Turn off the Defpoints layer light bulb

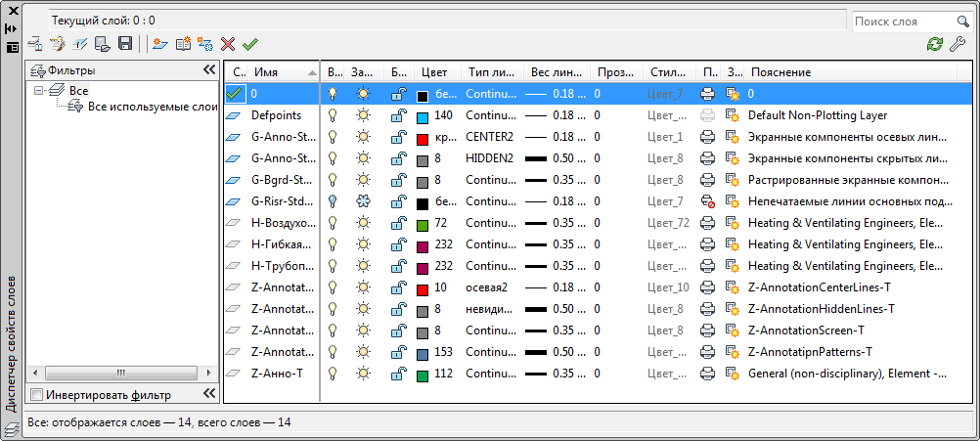334,115
